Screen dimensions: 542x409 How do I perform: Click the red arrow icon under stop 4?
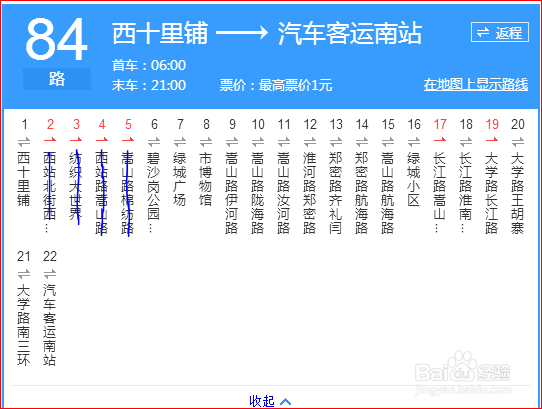(x=102, y=140)
